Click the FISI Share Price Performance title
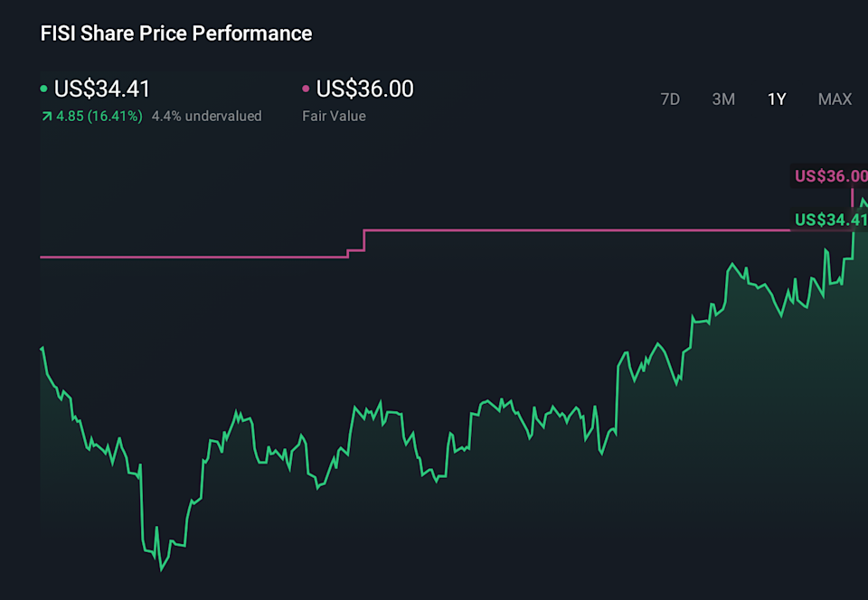Screen dimensions: 868x600 click(x=176, y=33)
